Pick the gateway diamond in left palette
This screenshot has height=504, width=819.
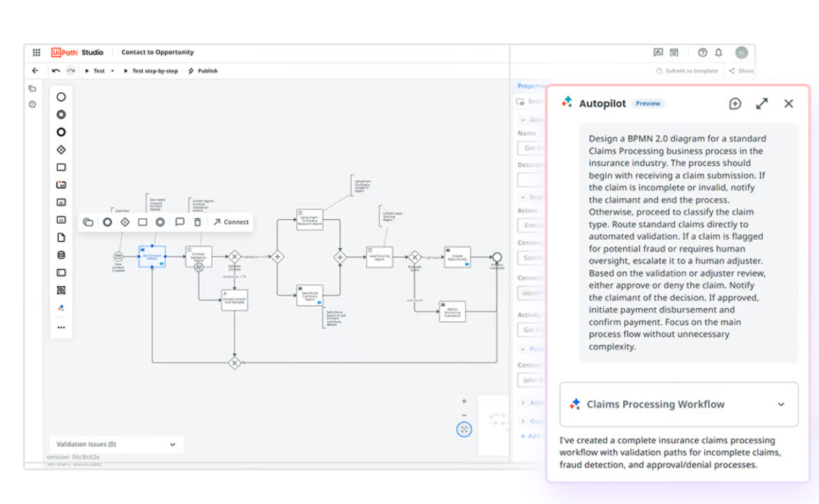pos(61,150)
